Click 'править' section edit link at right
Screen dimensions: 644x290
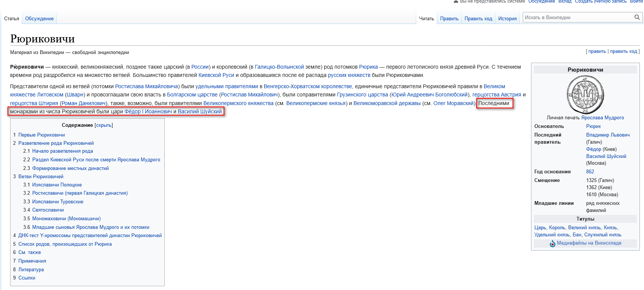click(x=597, y=51)
